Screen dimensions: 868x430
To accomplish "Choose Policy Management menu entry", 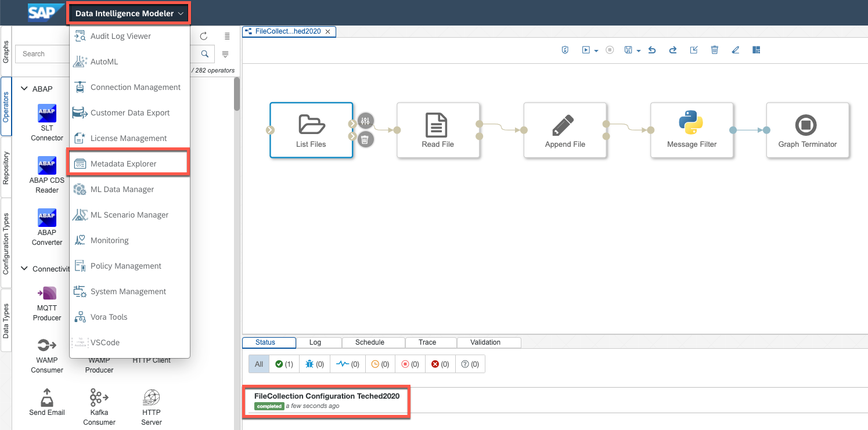I will click(129, 266).
